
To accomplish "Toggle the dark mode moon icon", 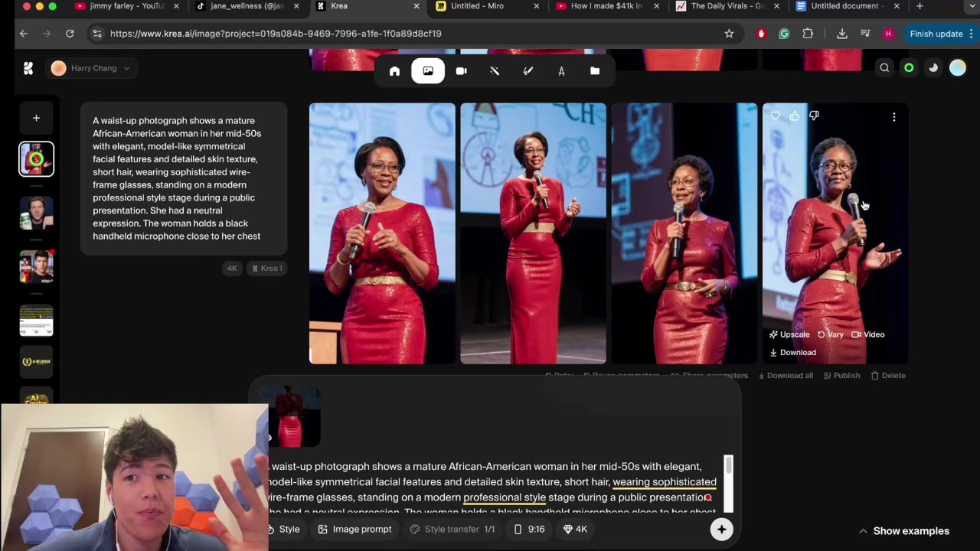I will click(x=933, y=68).
